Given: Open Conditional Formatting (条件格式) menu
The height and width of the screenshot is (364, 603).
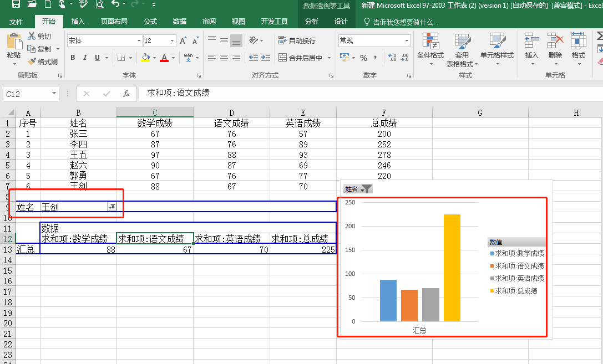Looking at the screenshot, I should pyautogui.click(x=430, y=49).
